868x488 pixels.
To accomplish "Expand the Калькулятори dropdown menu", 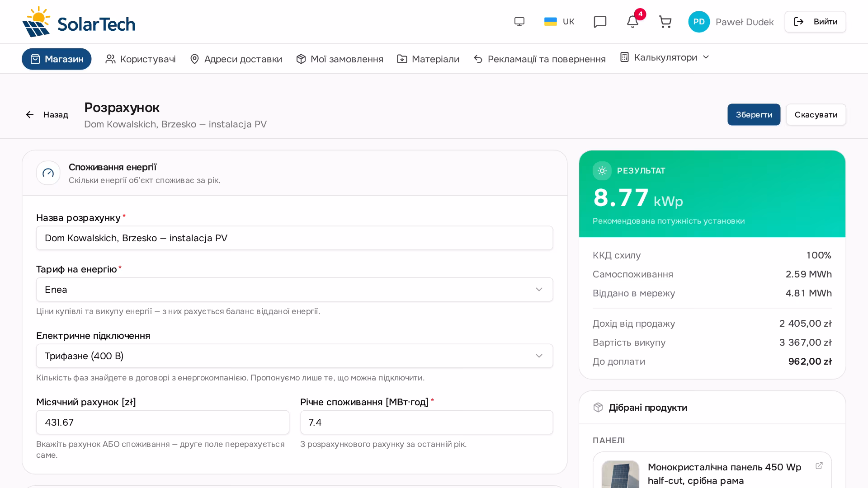I will coord(665,57).
